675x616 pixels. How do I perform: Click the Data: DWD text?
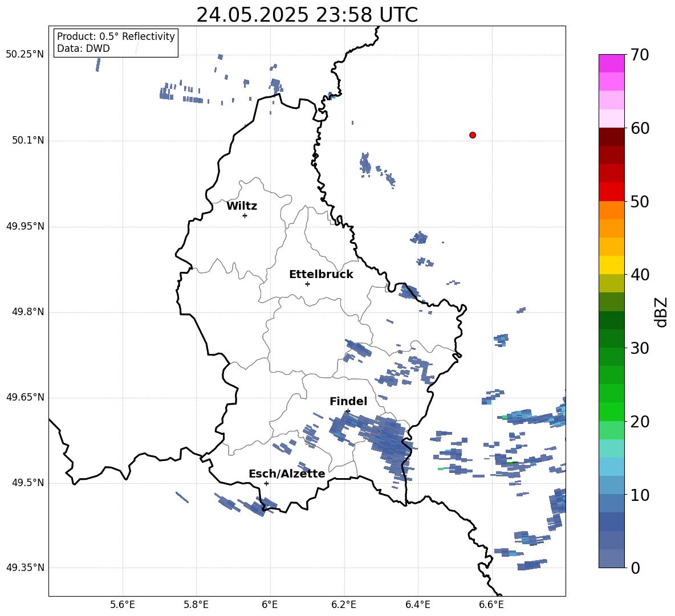pos(83,48)
